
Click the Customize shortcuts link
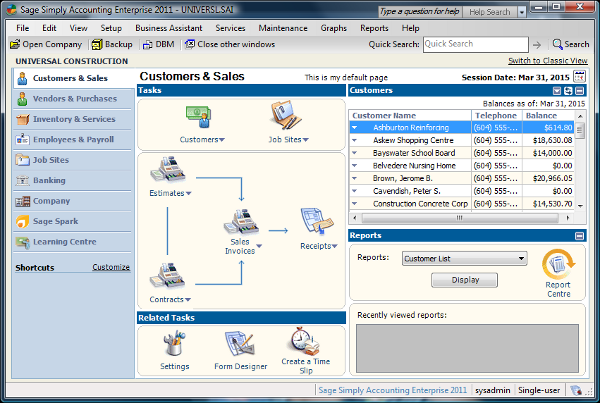coord(111,267)
